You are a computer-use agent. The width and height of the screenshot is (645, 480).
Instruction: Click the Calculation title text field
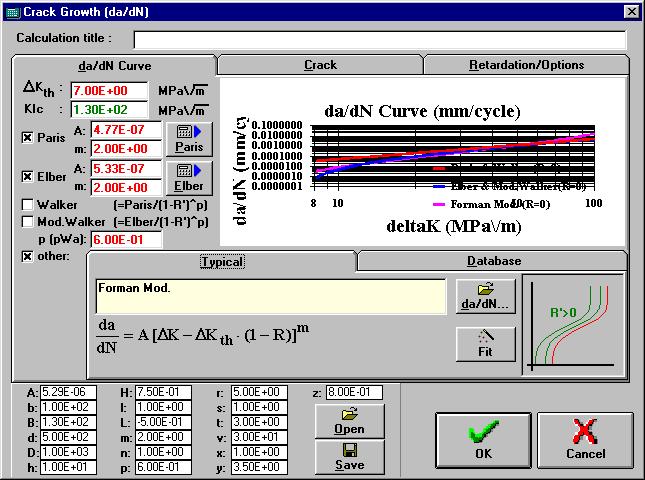379,39
